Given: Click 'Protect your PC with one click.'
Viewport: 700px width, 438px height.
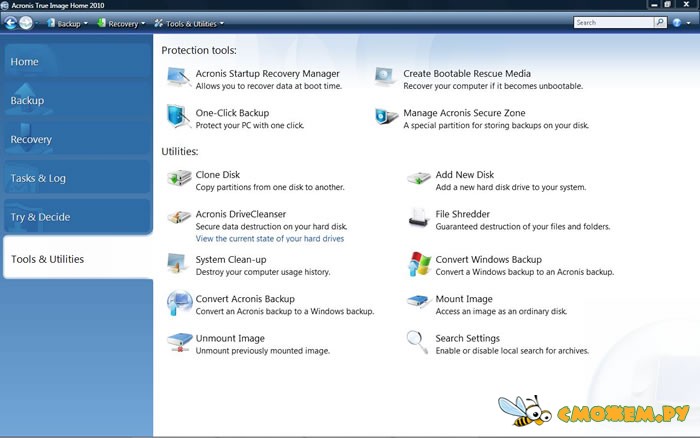Looking at the screenshot, I should coord(250,125).
